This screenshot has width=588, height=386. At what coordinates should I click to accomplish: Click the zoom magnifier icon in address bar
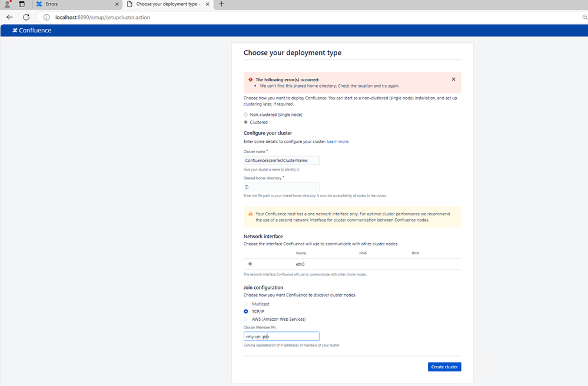coord(584,17)
